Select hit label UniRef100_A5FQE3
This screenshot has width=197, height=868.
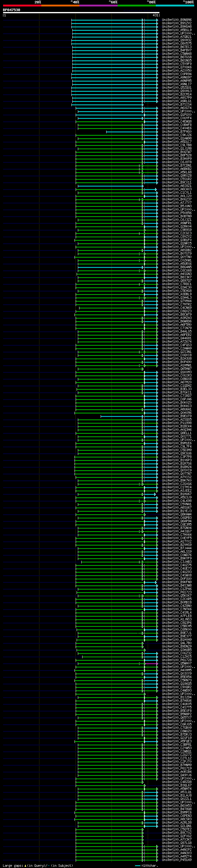click(x=177, y=741)
